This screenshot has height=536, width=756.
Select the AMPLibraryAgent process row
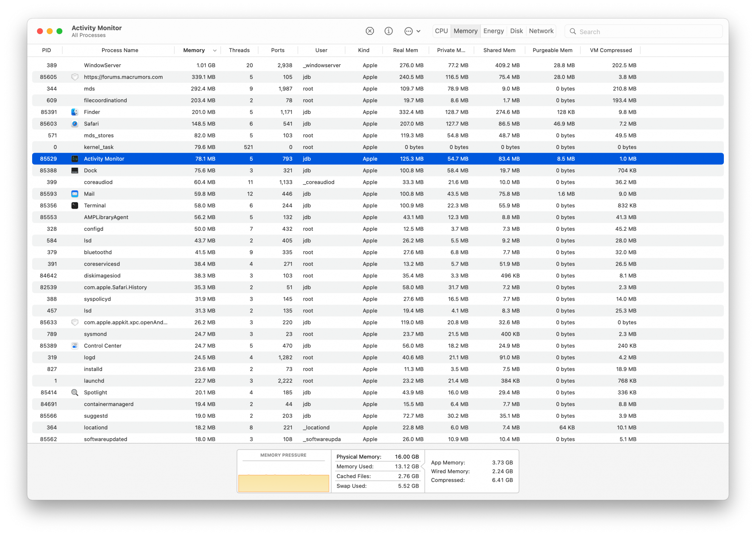pos(378,217)
